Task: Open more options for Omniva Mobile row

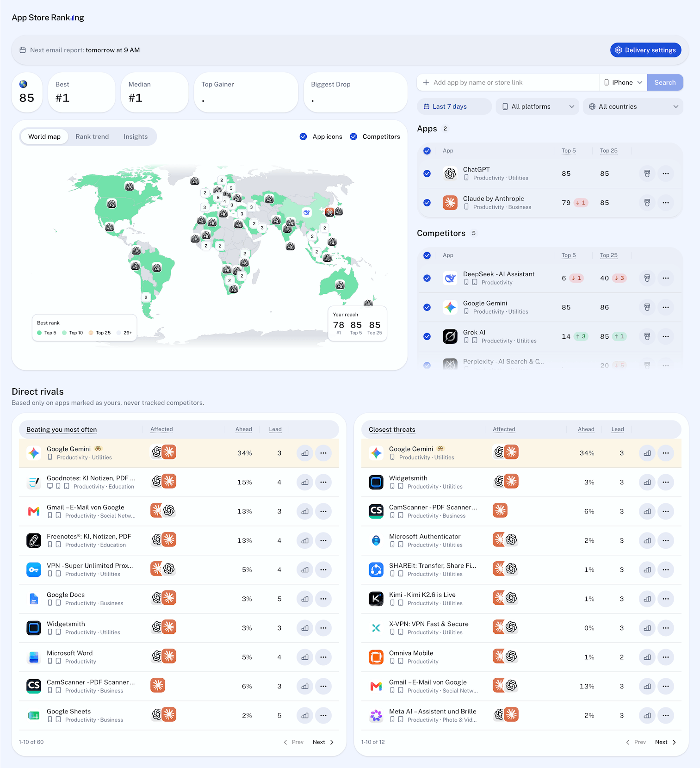Action: click(x=665, y=657)
